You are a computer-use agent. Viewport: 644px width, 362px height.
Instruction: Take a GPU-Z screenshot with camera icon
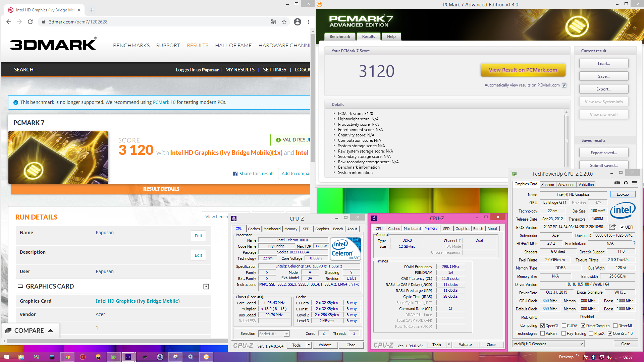coord(617,183)
